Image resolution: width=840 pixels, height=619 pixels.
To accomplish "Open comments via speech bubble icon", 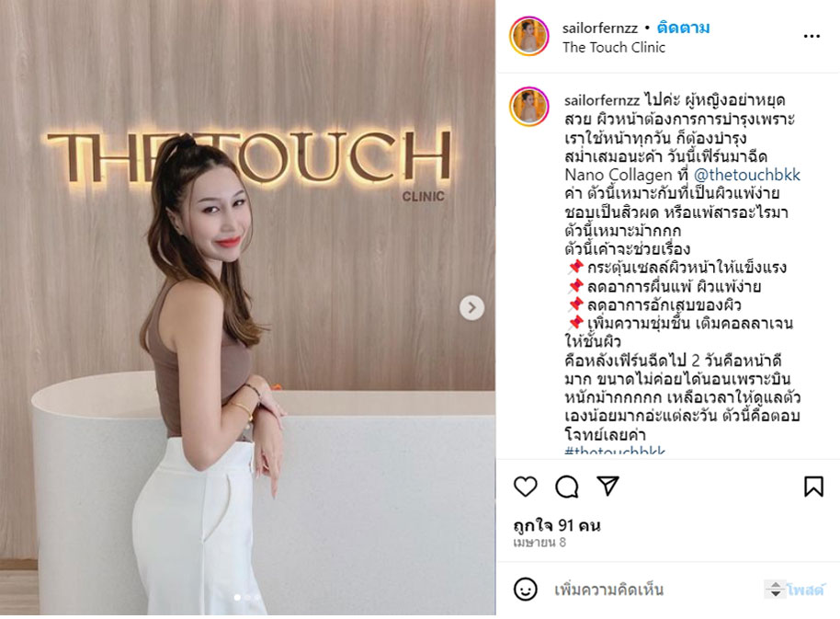I will (x=567, y=487).
